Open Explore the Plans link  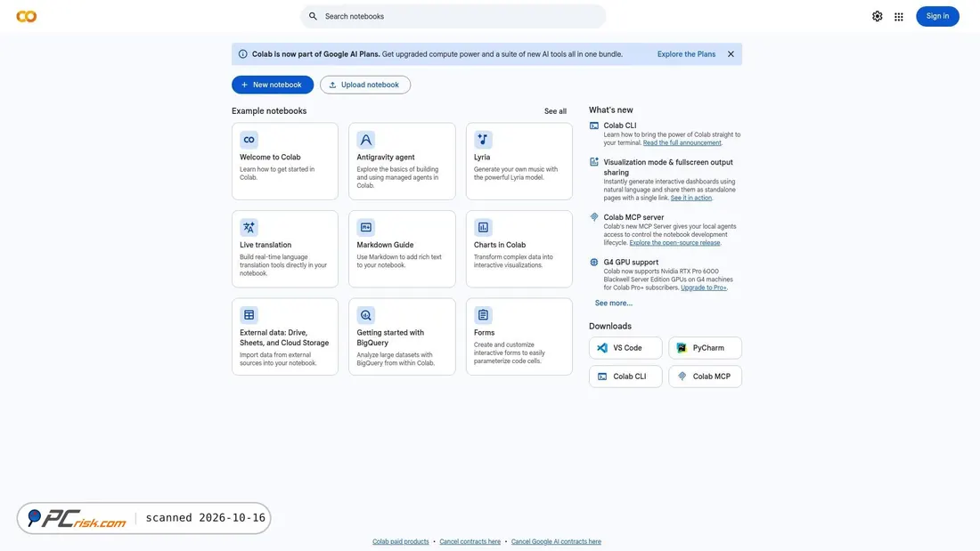pos(686,54)
